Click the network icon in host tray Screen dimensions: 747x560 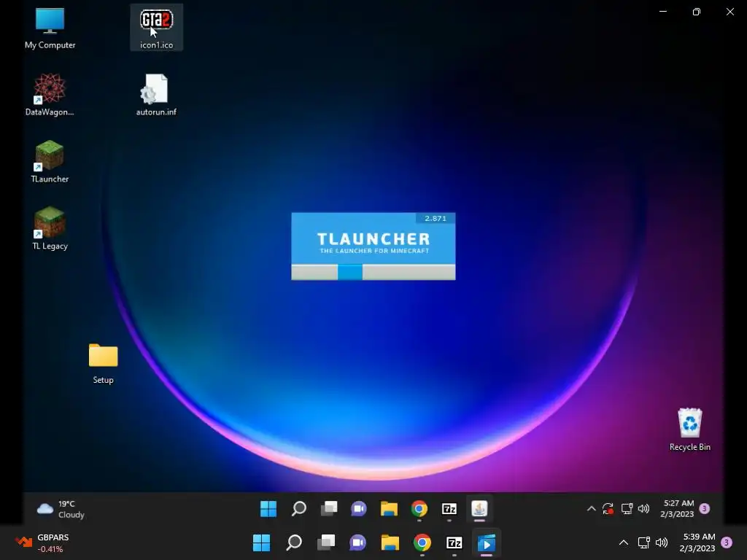643,542
